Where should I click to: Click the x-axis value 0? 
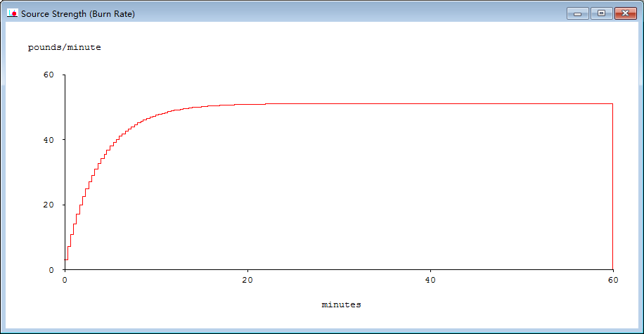pyautogui.click(x=65, y=280)
